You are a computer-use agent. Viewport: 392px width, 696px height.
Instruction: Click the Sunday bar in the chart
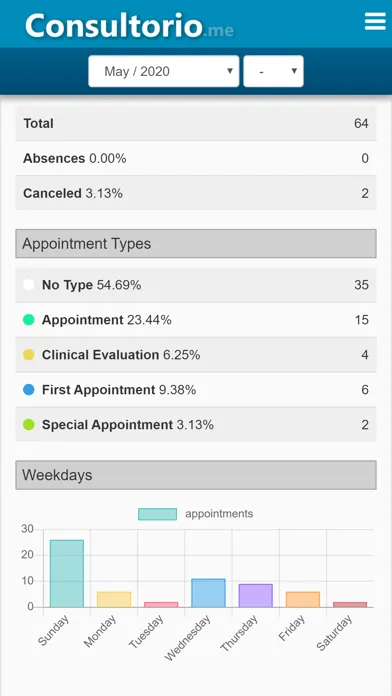[67, 573]
